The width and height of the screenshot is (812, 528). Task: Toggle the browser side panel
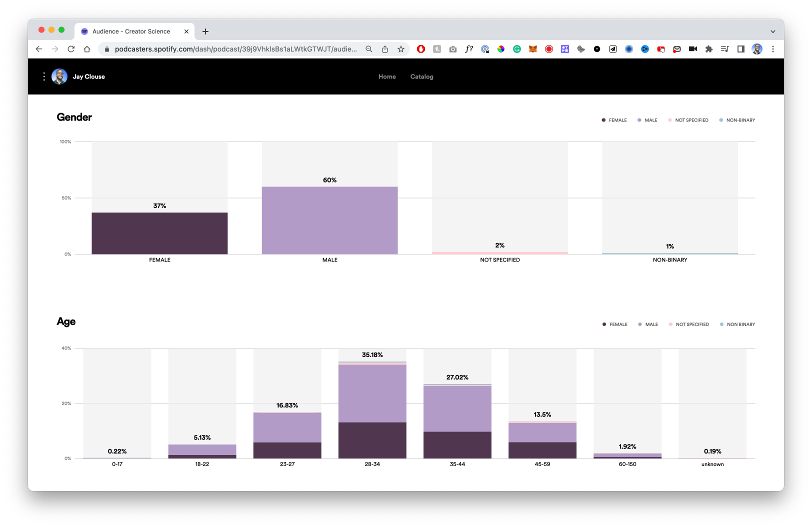point(741,49)
